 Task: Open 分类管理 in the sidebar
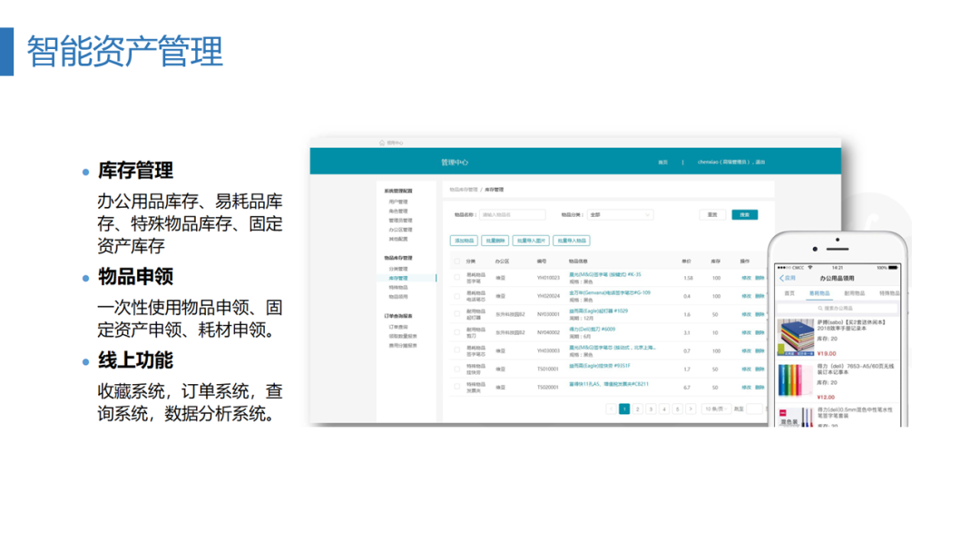click(398, 269)
